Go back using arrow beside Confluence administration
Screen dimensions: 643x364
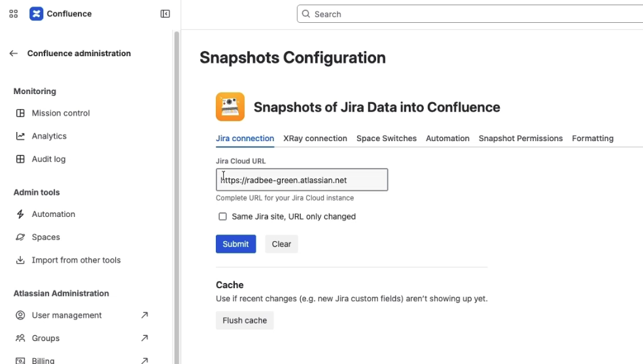tap(14, 54)
